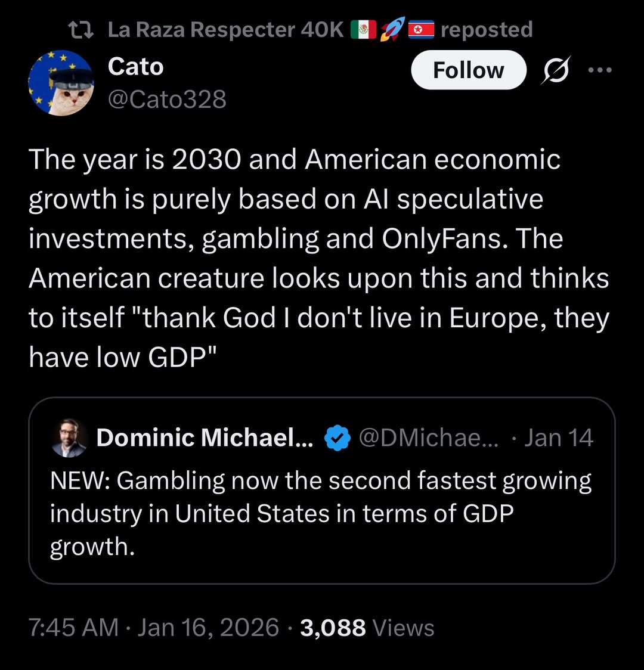
Task: Click the 3,088 Views count
Action: point(367,628)
